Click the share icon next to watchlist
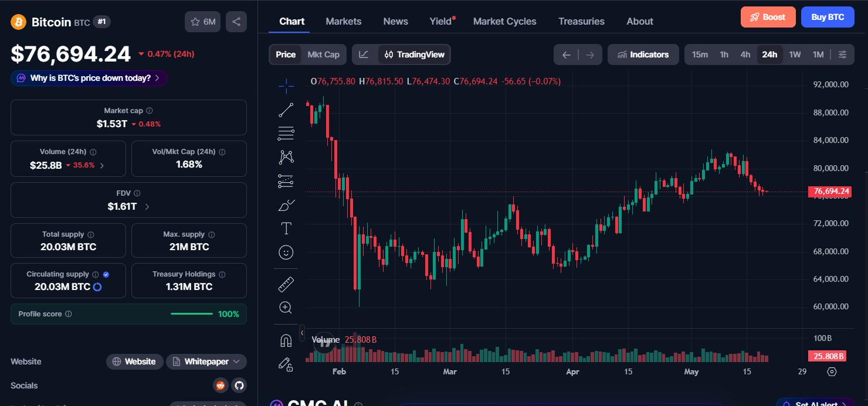868x406 pixels. coord(236,22)
